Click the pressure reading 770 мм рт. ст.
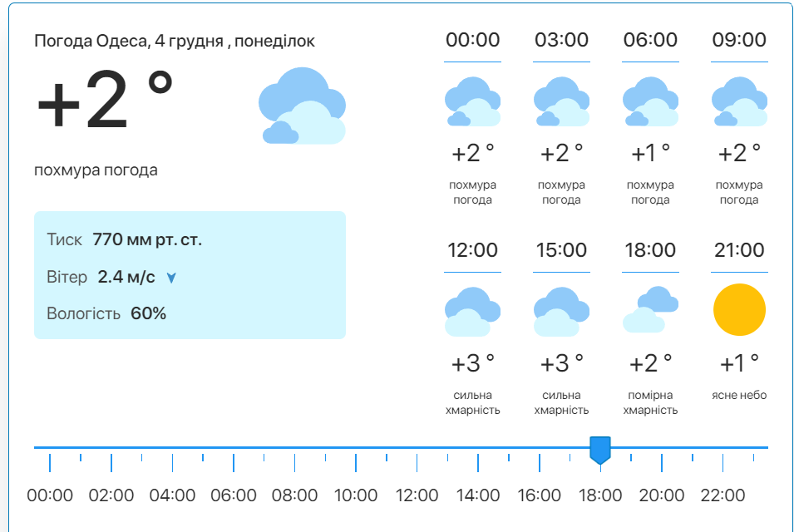 point(147,240)
